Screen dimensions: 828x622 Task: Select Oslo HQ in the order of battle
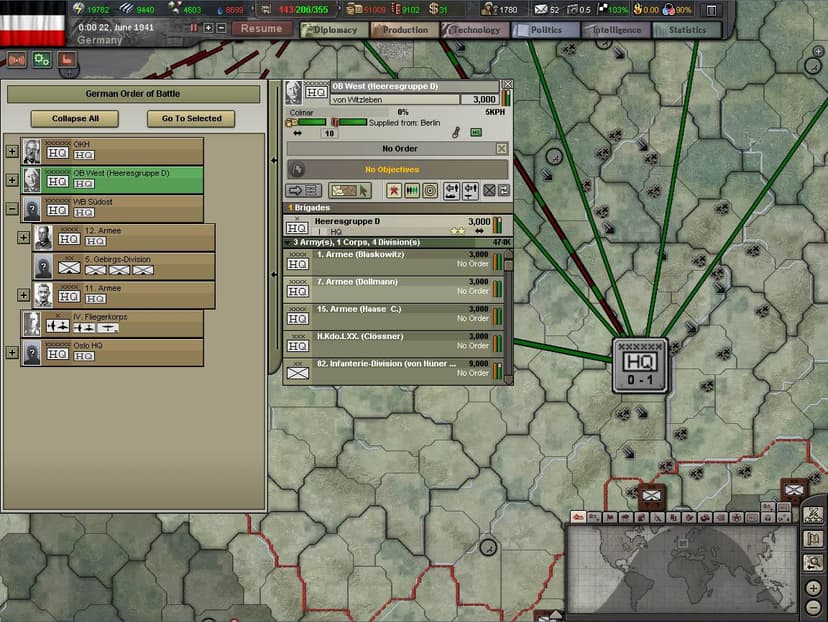point(112,353)
